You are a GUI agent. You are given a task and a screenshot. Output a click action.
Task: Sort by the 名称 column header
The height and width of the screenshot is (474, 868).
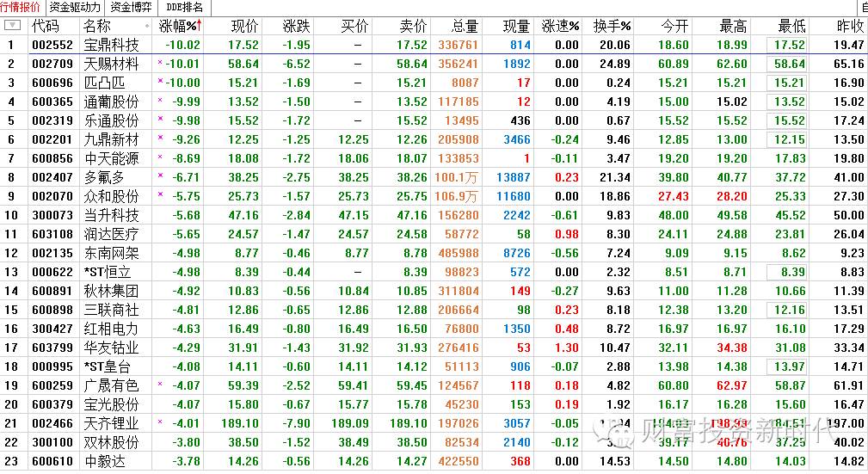97,26
